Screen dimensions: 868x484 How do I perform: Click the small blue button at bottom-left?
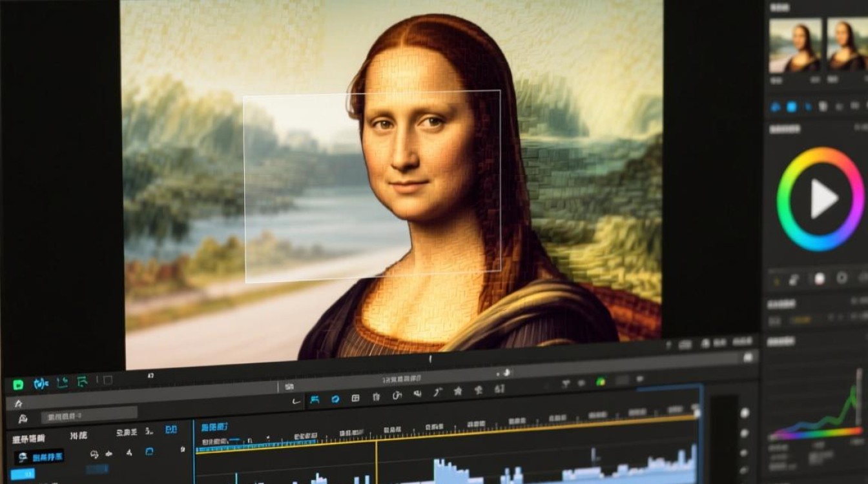(x=23, y=474)
